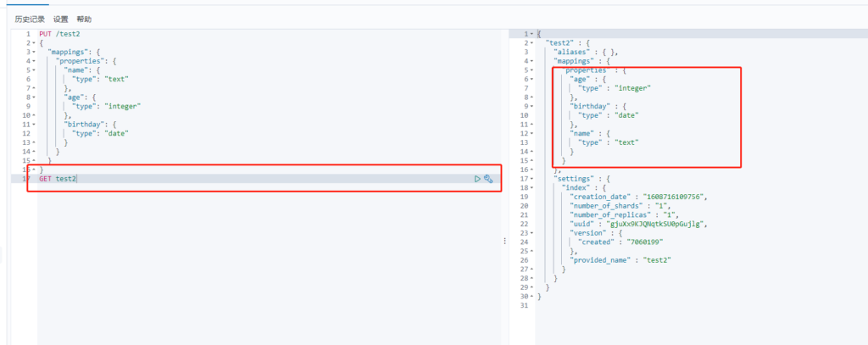
Task: Open the 历史记录 history tab
Action: pos(30,19)
